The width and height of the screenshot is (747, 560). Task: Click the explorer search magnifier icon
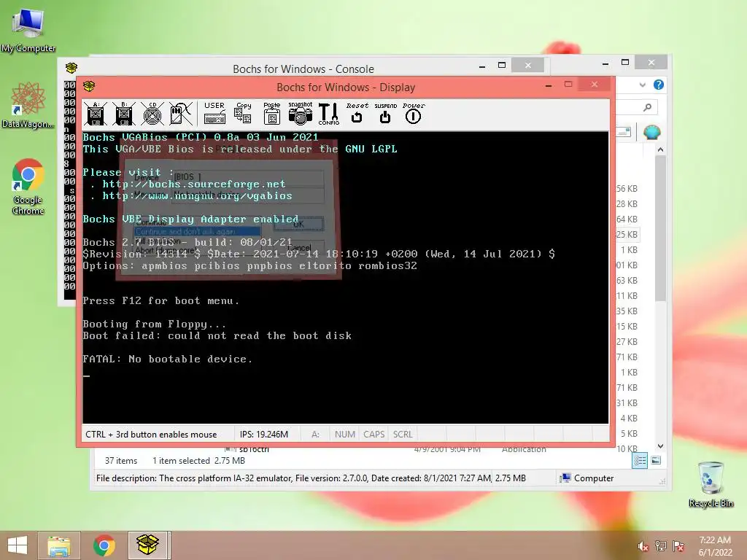tap(647, 107)
